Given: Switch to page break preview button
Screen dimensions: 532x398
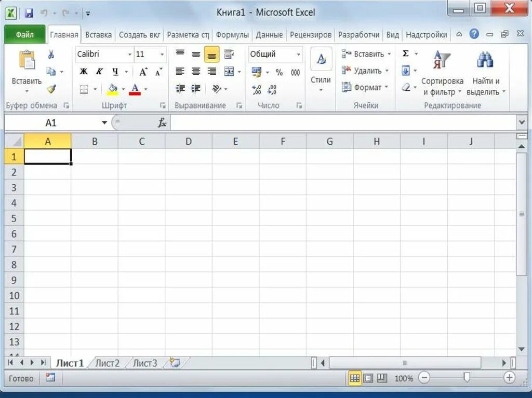Looking at the screenshot, I should [x=382, y=378].
